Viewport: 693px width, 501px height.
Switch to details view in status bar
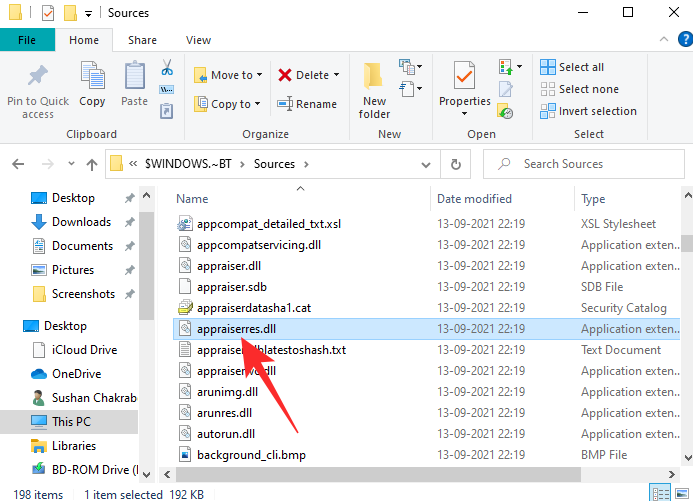point(659,493)
